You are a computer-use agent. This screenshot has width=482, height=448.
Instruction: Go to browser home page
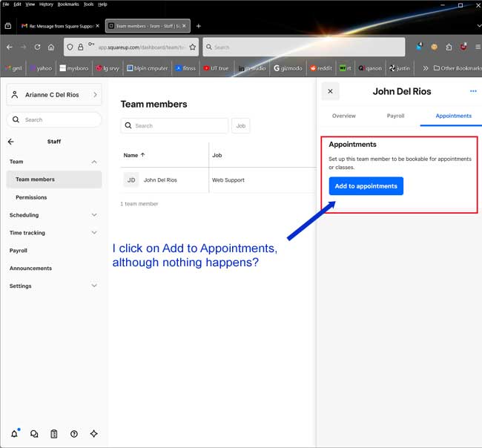[x=51, y=47]
